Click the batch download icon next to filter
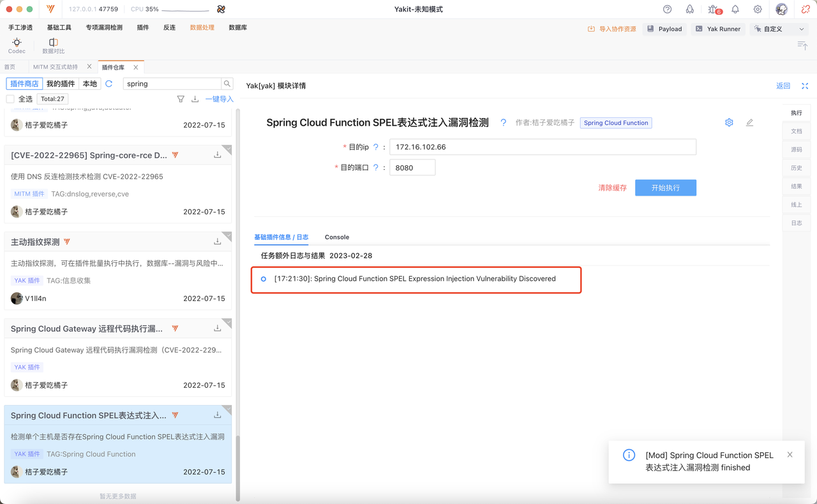Screen dimensions: 817x504 (195, 99)
